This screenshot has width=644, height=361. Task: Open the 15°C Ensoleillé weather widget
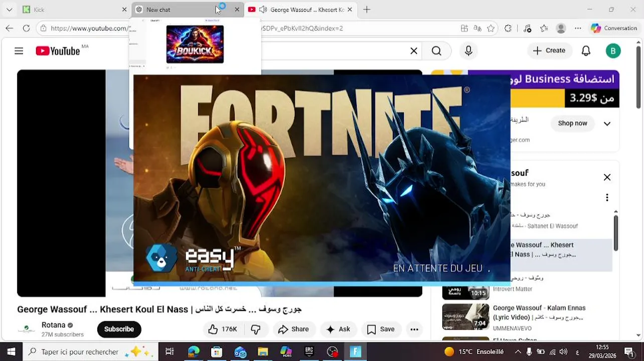[474, 352]
